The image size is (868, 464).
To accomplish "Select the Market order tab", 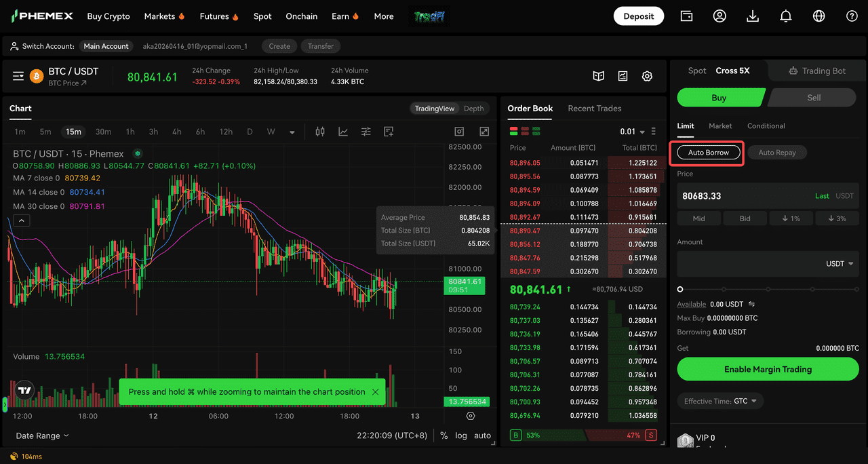I will pos(720,126).
